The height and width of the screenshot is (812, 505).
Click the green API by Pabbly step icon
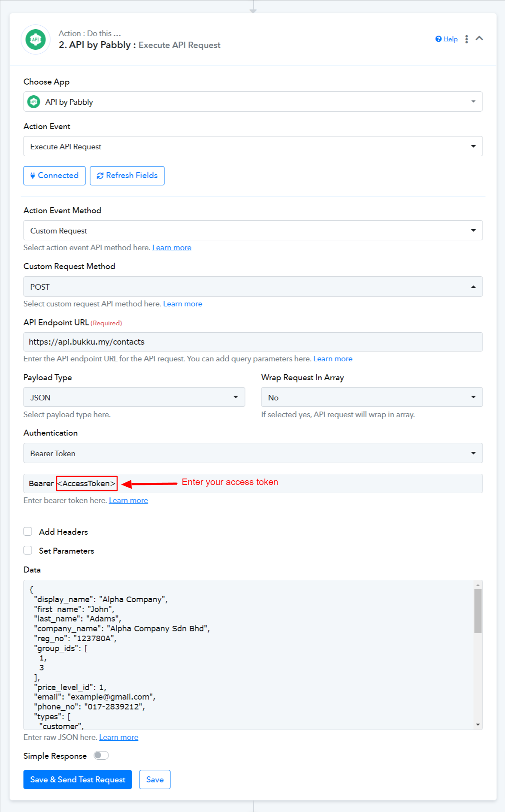(36, 39)
